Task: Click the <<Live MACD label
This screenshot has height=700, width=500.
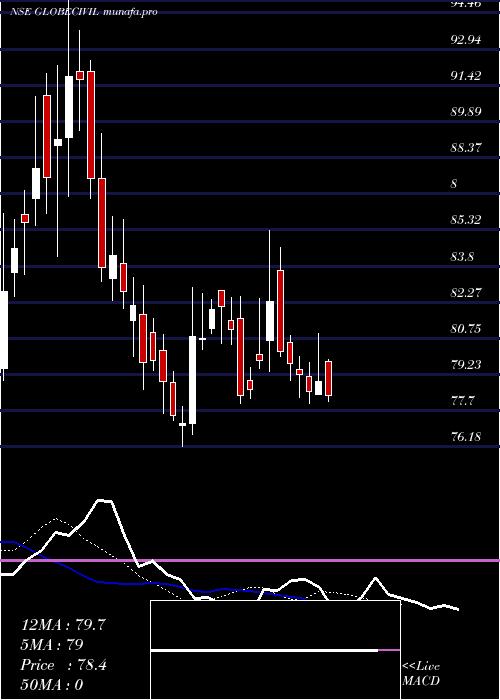Action: coord(421,673)
